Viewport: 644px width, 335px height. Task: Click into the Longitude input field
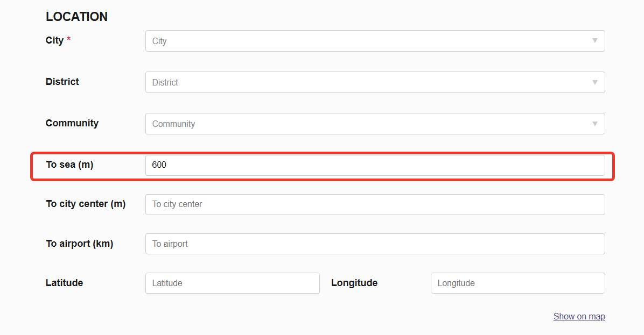tap(517, 283)
